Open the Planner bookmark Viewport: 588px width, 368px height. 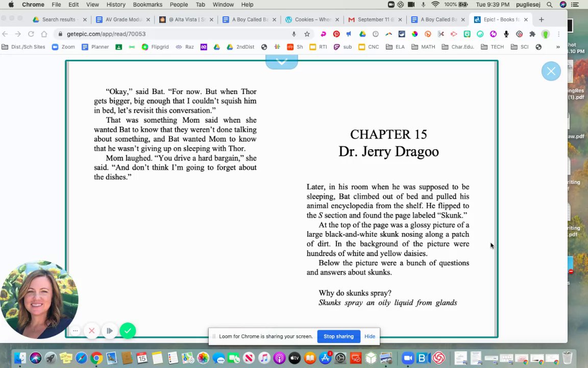point(95,47)
